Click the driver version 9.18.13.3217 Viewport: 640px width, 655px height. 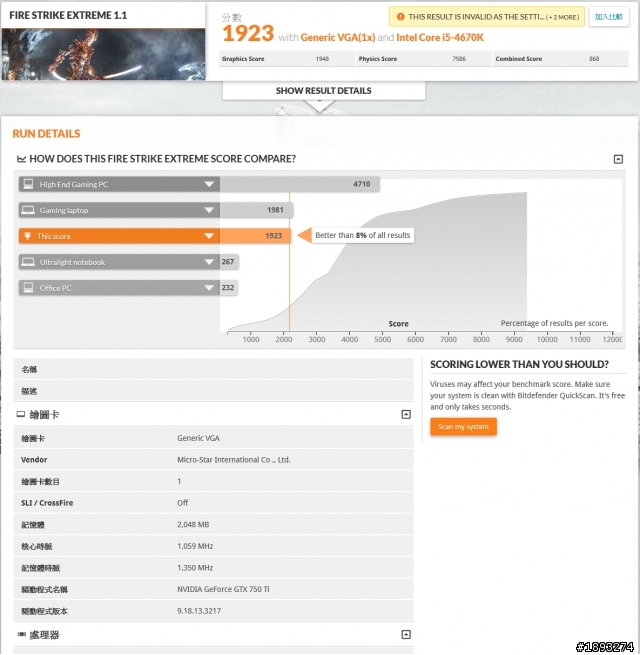click(199, 611)
